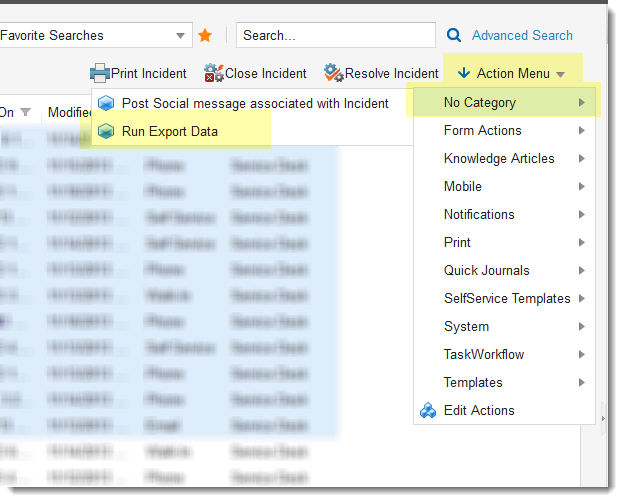
Task: Open the TaskWorkflow submenu
Action: pos(504,354)
